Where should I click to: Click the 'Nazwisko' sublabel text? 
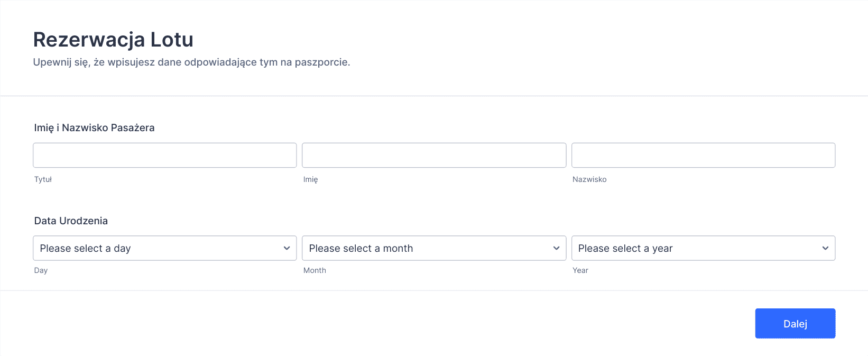589,179
